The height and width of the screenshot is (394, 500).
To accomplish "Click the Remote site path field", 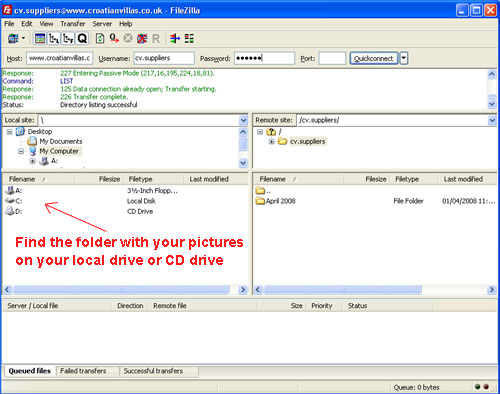I will coord(392,120).
